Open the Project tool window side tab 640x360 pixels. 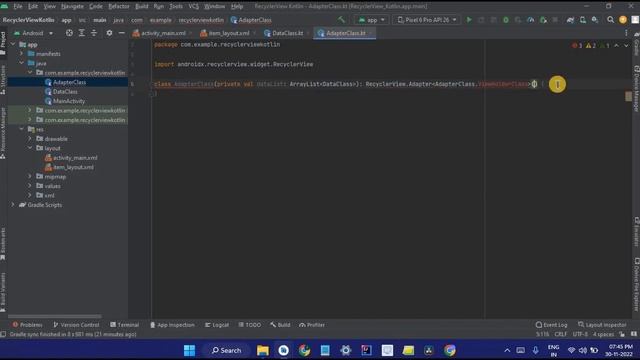[x=3, y=43]
